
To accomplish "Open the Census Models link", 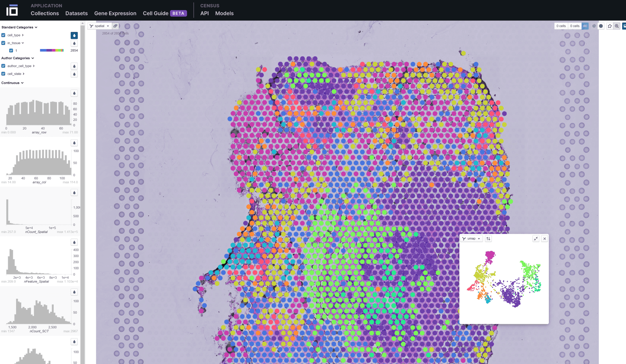I will click(x=224, y=13).
